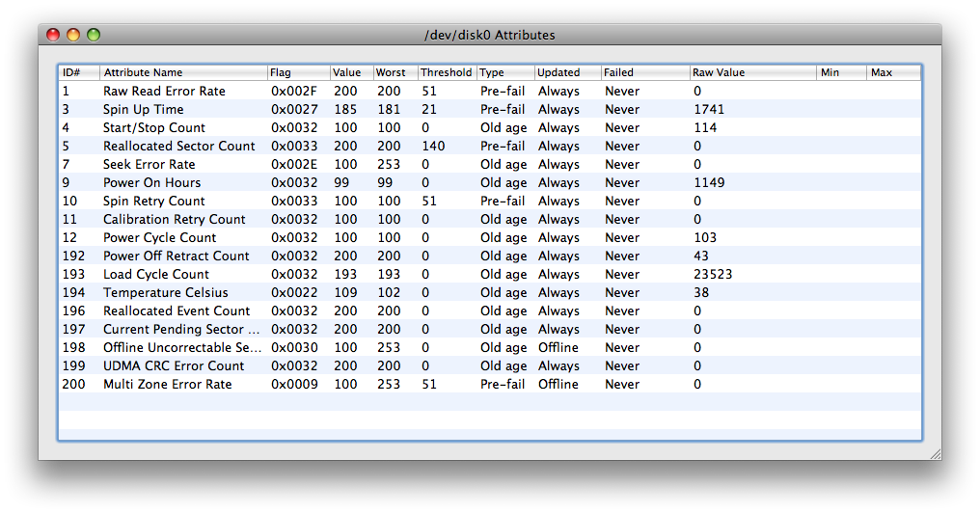This screenshot has width=980, height=513.
Task: Click raw value 43
Action: click(701, 256)
